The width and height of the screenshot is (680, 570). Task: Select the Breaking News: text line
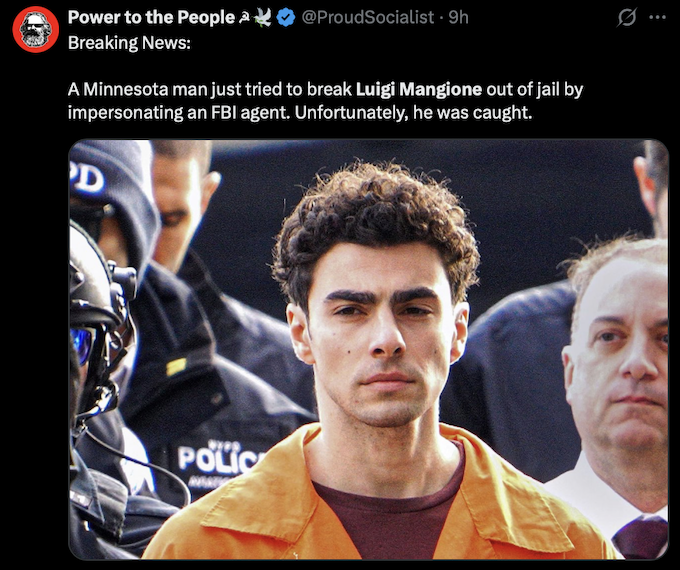[x=129, y=43]
